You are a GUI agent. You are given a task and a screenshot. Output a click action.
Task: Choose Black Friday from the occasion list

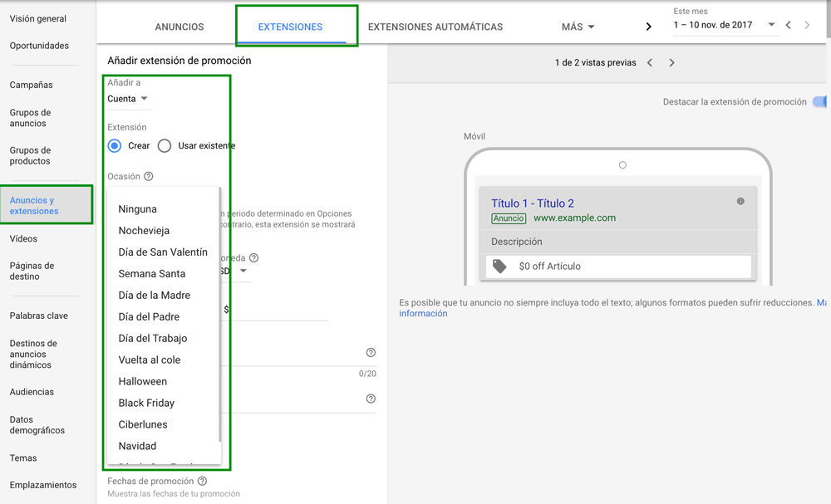tap(146, 403)
